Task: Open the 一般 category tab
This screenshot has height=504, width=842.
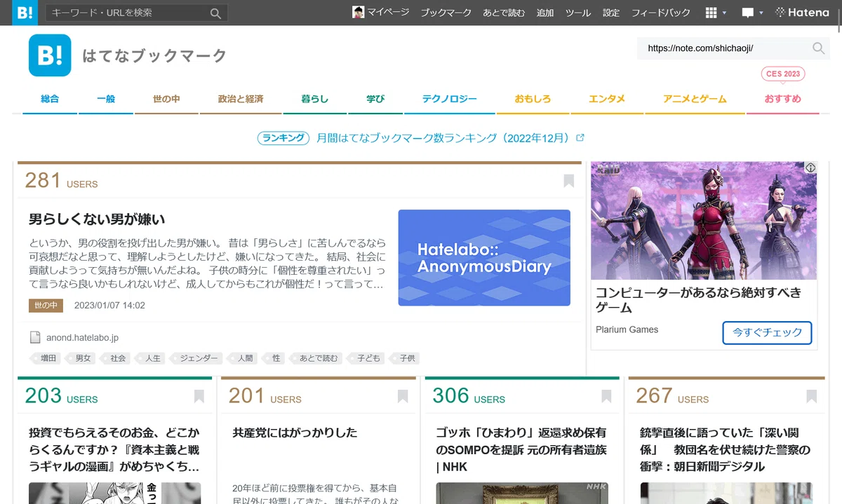Action: [x=106, y=99]
